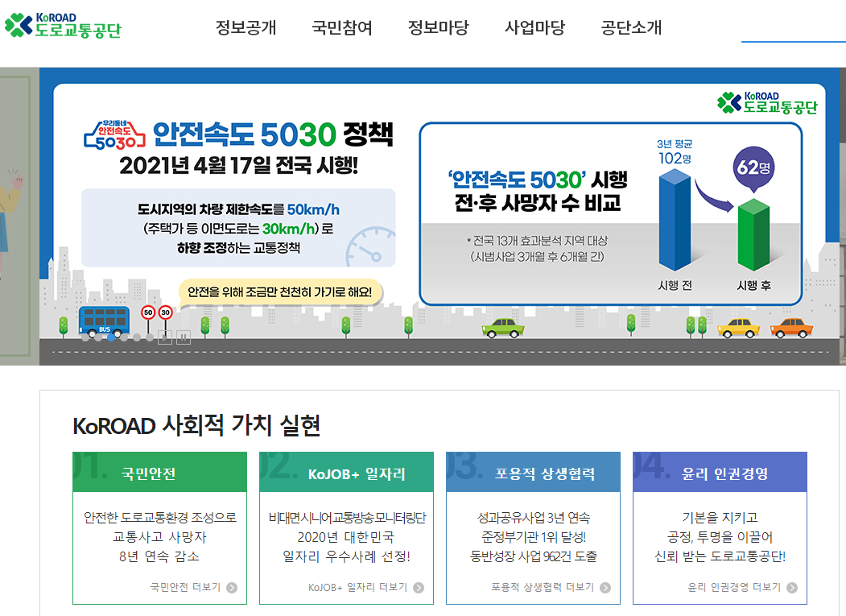
Task: Click the 62명 speech bubble in chart
Action: [753, 168]
